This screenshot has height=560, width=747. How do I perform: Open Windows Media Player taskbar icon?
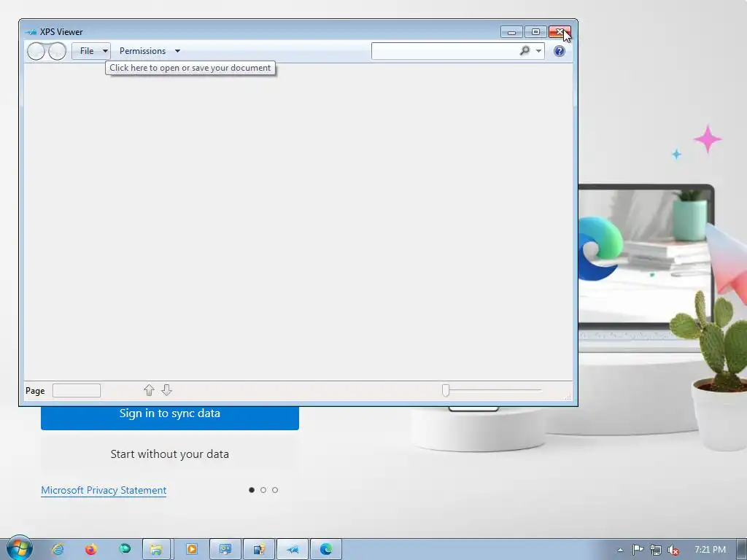click(x=192, y=549)
